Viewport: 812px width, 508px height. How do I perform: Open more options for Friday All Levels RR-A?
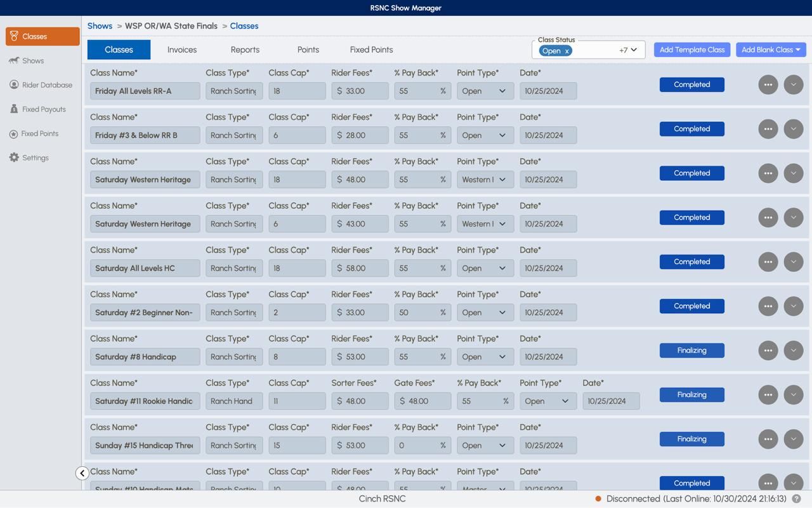pyautogui.click(x=768, y=84)
